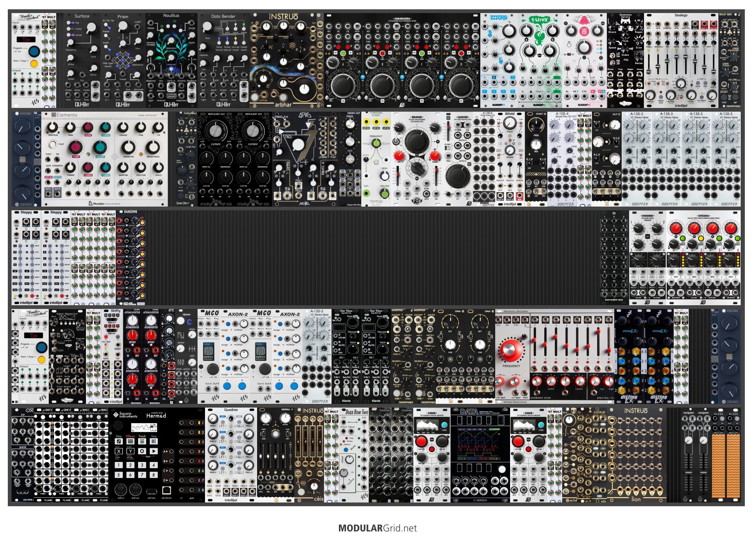Click the Desmodus Versio Blend knob
This screenshot has height=536, width=756.
click(x=612, y=25)
